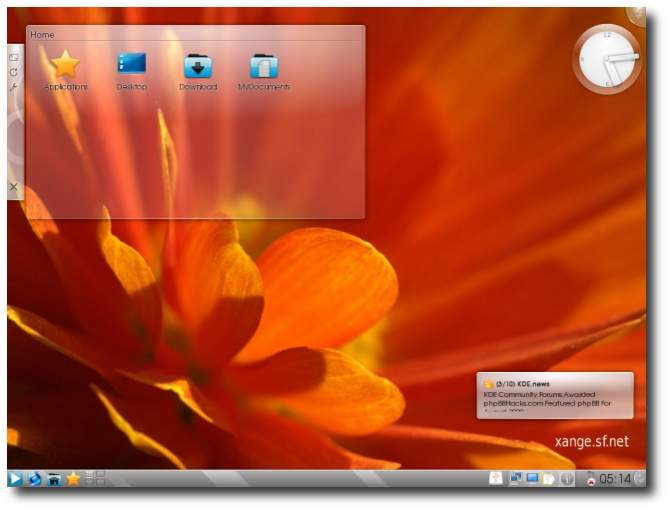Open the MyDocuments folder icon
This screenshot has height=510, width=669.
tap(264, 66)
